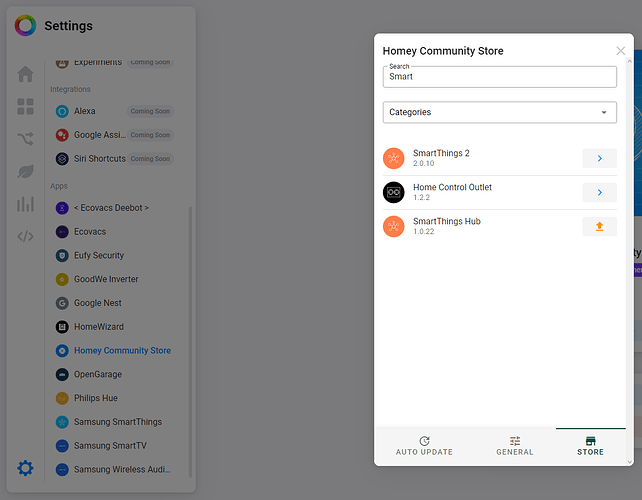
Task: Open Samsung Wireless Audio settings entry
Action: (114, 469)
